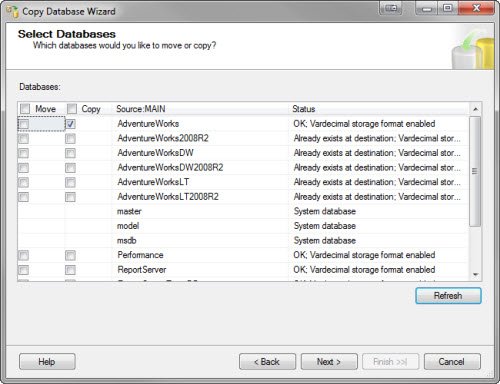Uncheck Copy for AdventureWorks
The height and width of the screenshot is (384, 500).
tap(71, 124)
